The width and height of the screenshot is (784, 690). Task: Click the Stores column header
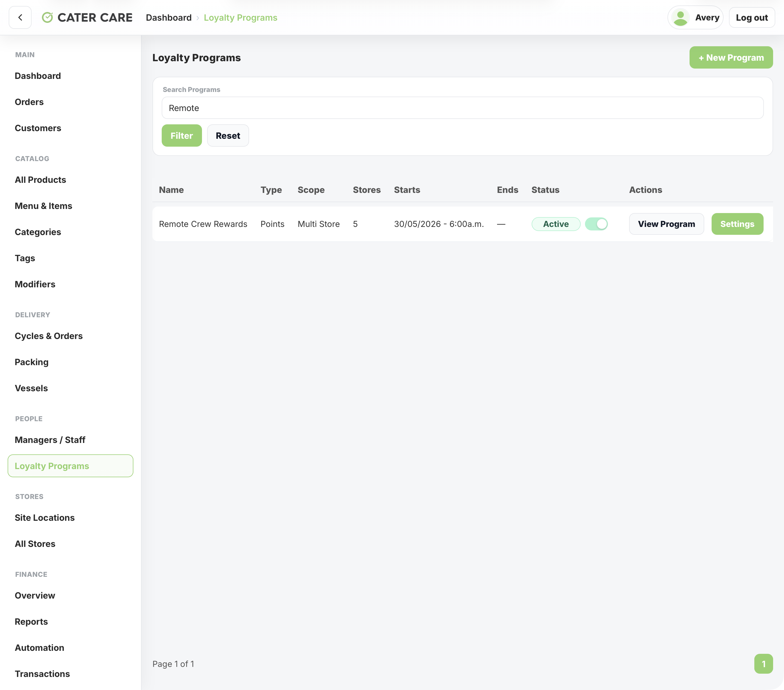pos(367,190)
